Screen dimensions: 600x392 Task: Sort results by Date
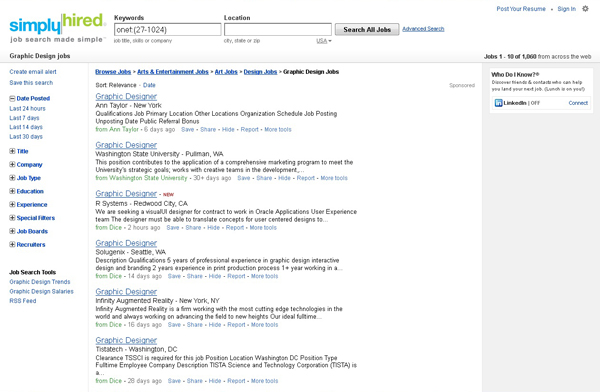tap(149, 85)
